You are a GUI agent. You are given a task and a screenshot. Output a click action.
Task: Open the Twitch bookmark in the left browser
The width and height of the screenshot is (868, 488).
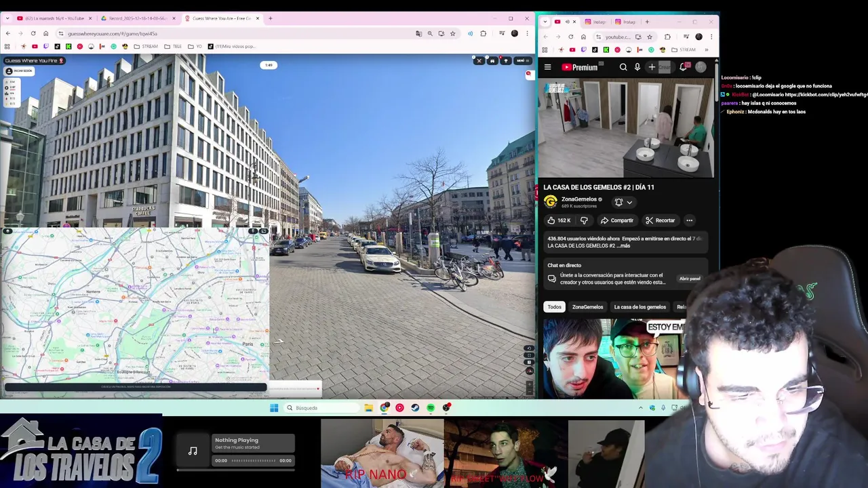(46, 46)
